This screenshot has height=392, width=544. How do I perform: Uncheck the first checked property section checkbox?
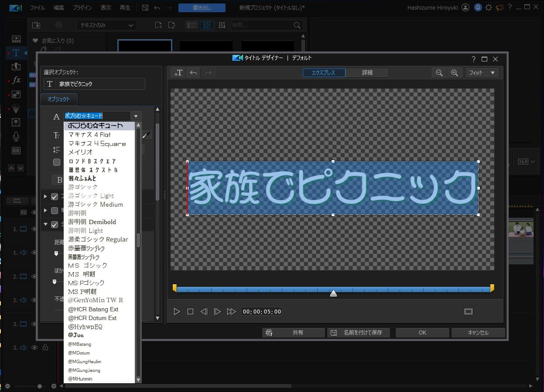pyautogui.click(x=55, y=197)
